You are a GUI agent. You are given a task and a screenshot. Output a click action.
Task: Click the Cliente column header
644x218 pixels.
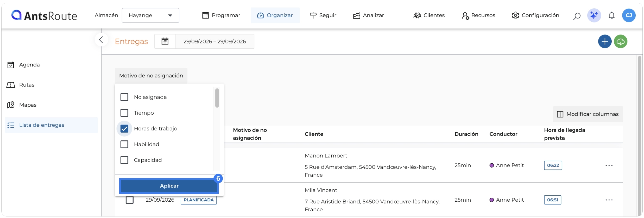coord(314,134)
